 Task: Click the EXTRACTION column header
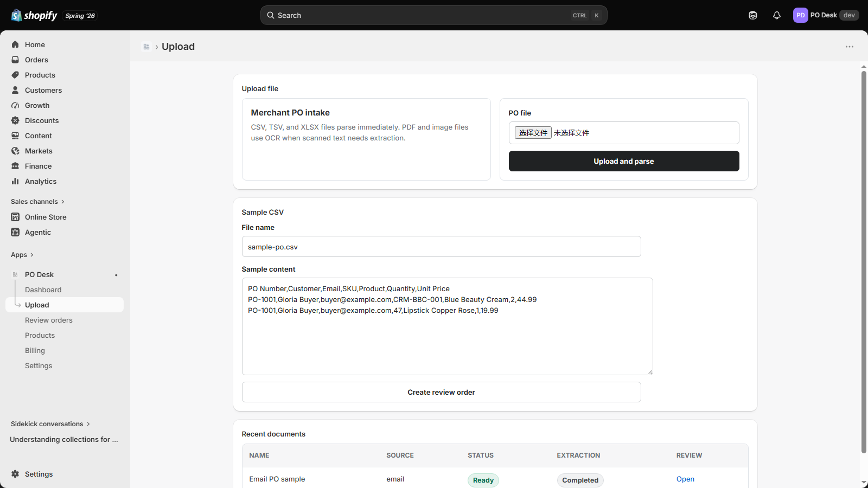[578, 455]
